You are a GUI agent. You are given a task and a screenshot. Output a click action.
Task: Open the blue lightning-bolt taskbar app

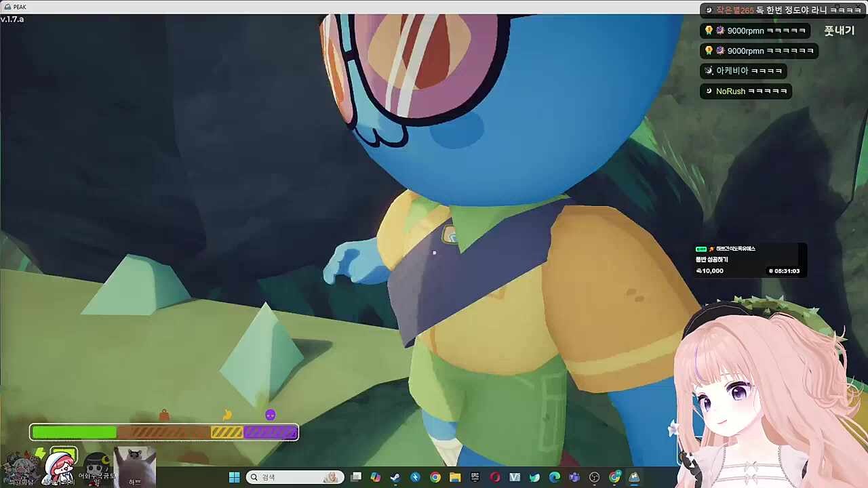click(415, 477)
